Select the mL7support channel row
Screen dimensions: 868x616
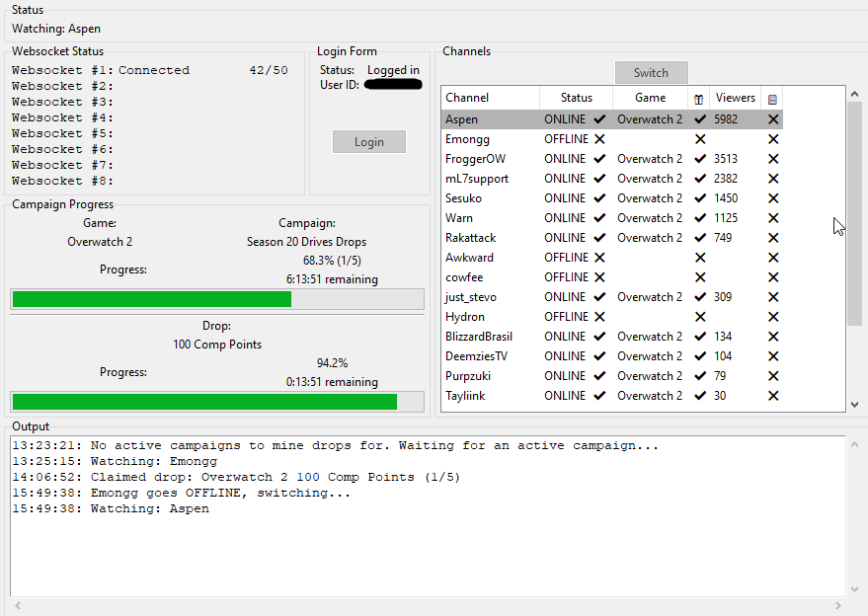pyautogui.click(x=612, y=179)
